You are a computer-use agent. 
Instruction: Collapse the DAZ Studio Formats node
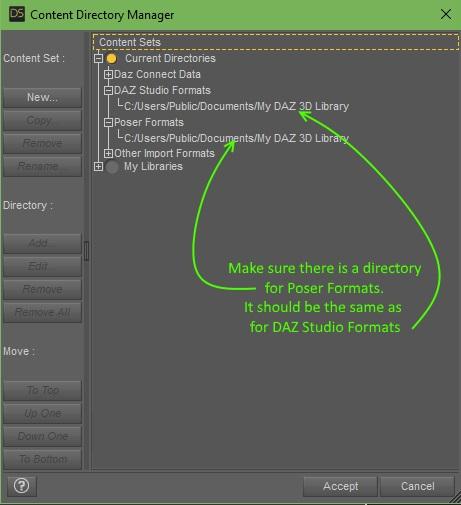pos(108,90)
